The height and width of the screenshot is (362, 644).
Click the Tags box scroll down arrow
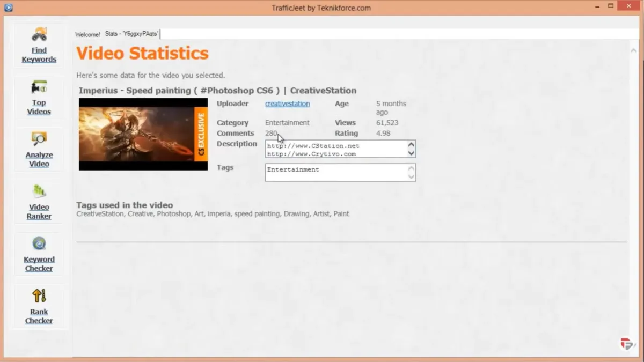coord(411,176)
